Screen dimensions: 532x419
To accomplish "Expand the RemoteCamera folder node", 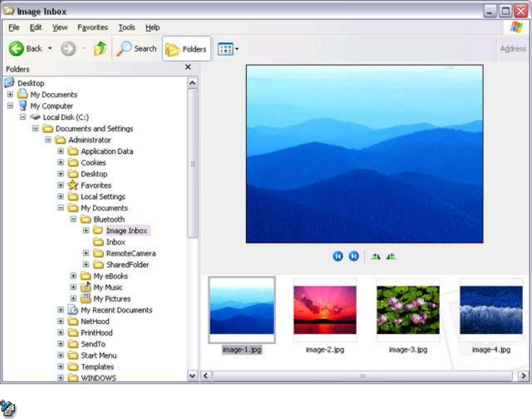I will pyautogui.click(x=86, y=253).
